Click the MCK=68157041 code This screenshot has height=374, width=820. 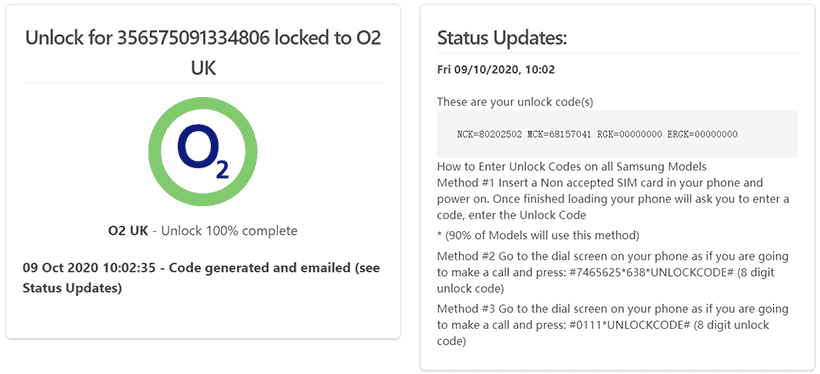tap(559, 134)
